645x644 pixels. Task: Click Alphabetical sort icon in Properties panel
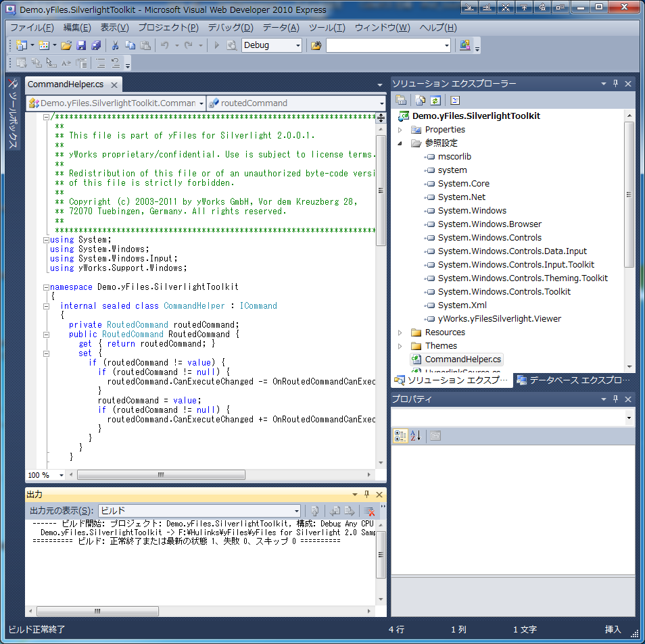pos(416,435)
